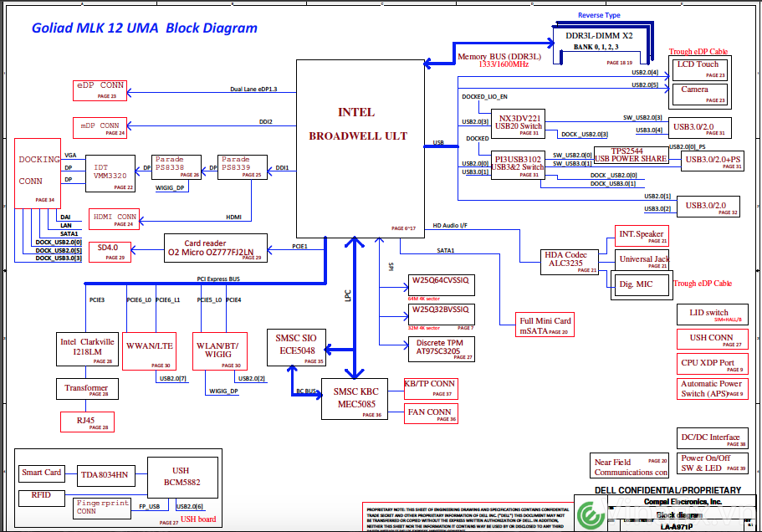Click the Intel Clarkville I218LM block
This screenshot has height=532, width=762.
[x=88, y=350]
